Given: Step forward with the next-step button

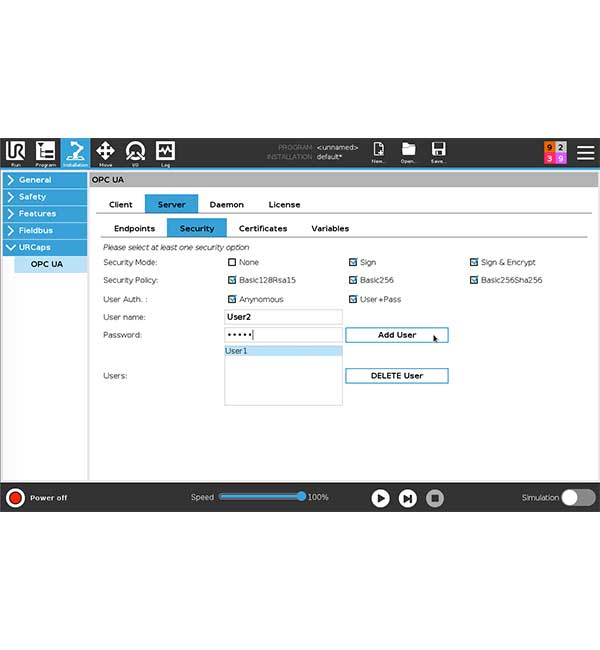Looking at the screenshot, I should (408, 498).
